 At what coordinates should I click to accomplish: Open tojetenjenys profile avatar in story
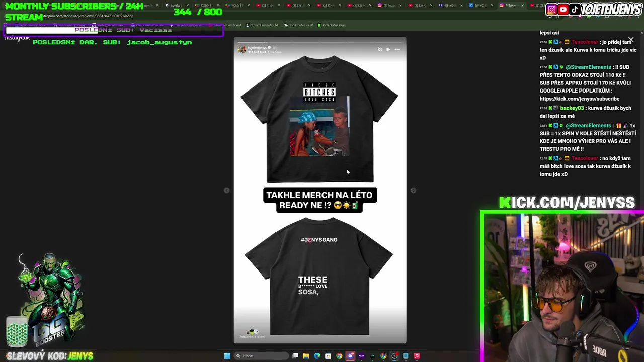pyautogui.click(x=242, y=49)
